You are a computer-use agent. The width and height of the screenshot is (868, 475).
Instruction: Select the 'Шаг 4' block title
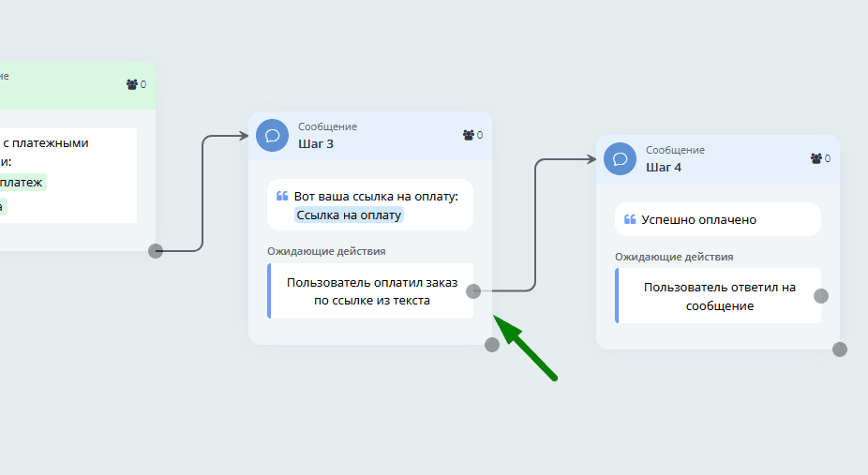click(x=664, y=167)
